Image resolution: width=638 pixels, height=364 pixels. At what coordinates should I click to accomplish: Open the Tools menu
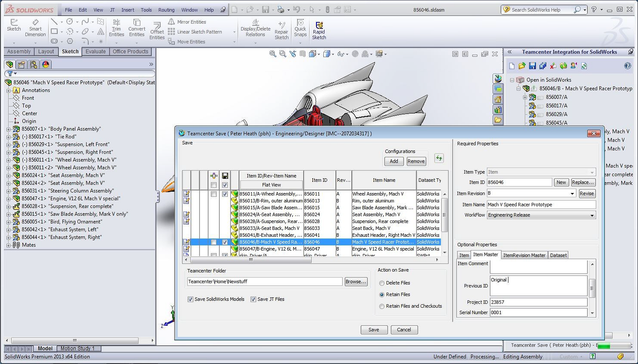146,9
